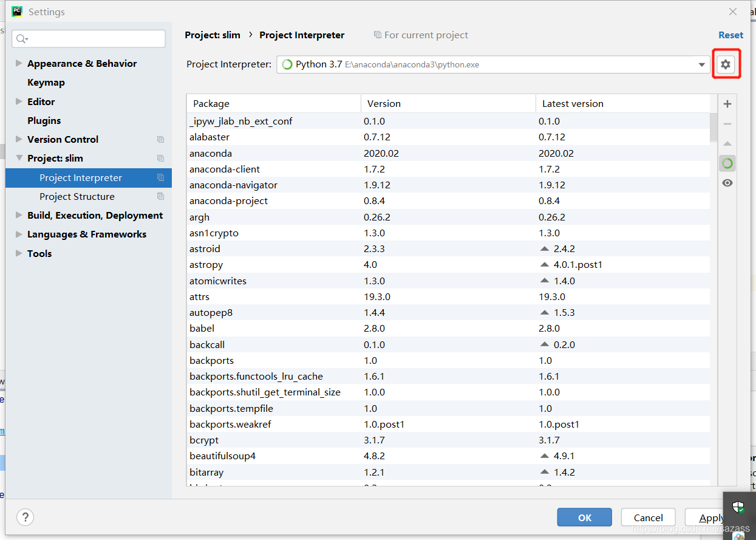Collapse the Project: slim section

pos(19,158)
